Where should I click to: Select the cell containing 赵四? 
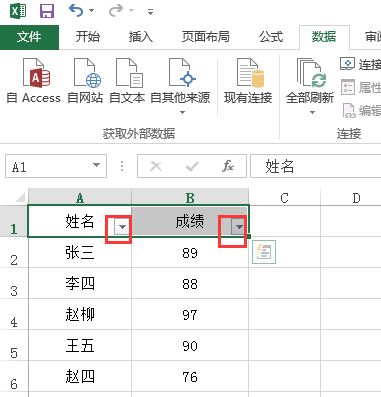tap(80, 376)
